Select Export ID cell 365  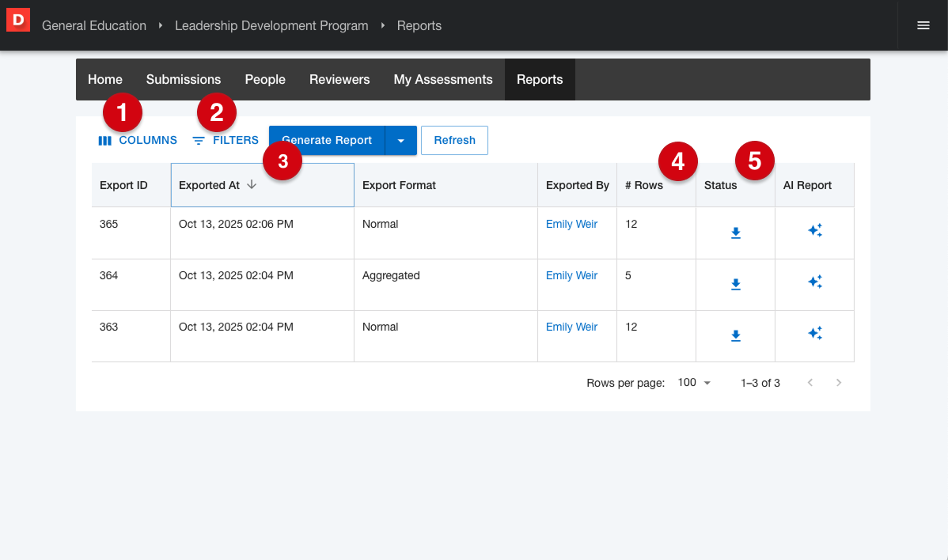131,233
